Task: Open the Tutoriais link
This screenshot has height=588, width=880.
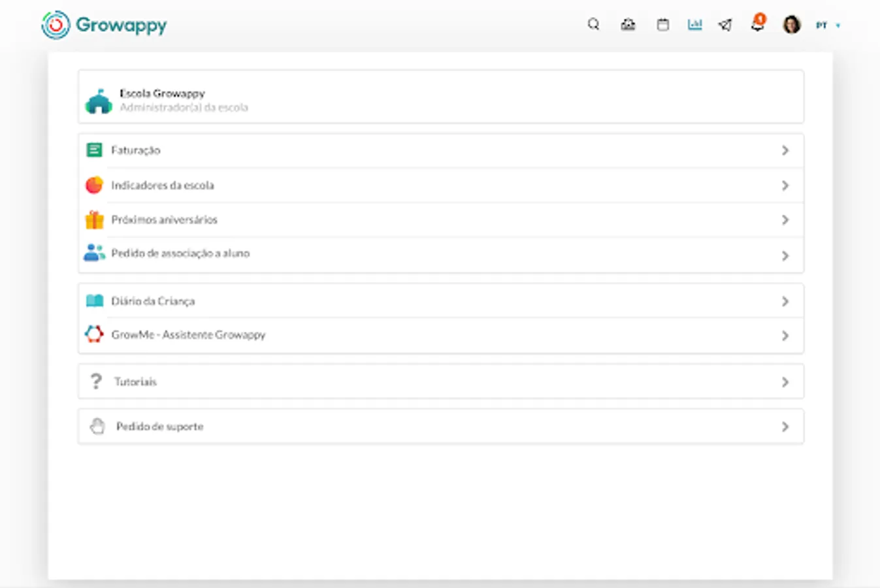Action: [441, 382]
